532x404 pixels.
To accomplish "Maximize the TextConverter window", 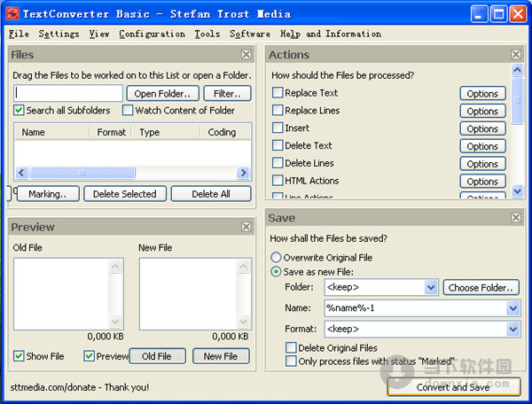I will pyautogui.click(x=498, y=14).
